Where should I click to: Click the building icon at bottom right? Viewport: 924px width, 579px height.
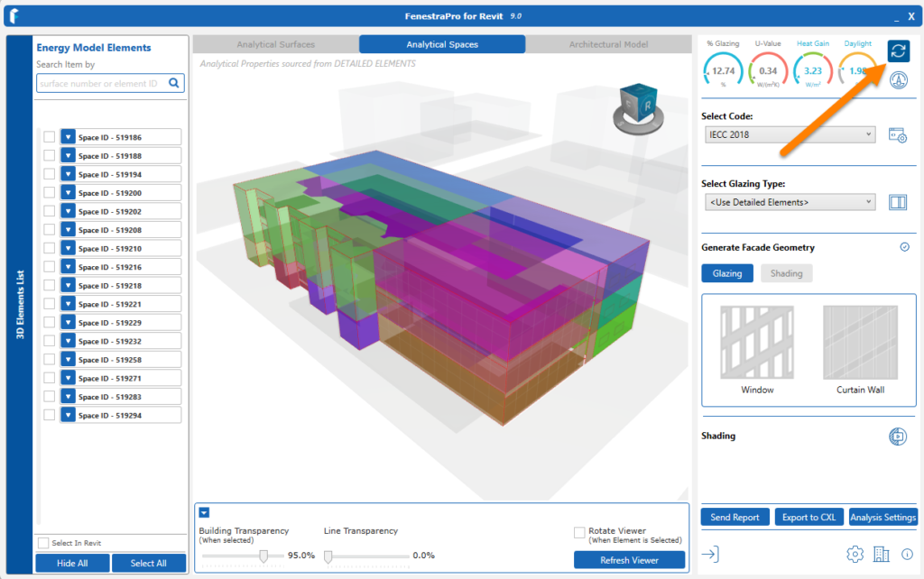click(x=881, y=555)
